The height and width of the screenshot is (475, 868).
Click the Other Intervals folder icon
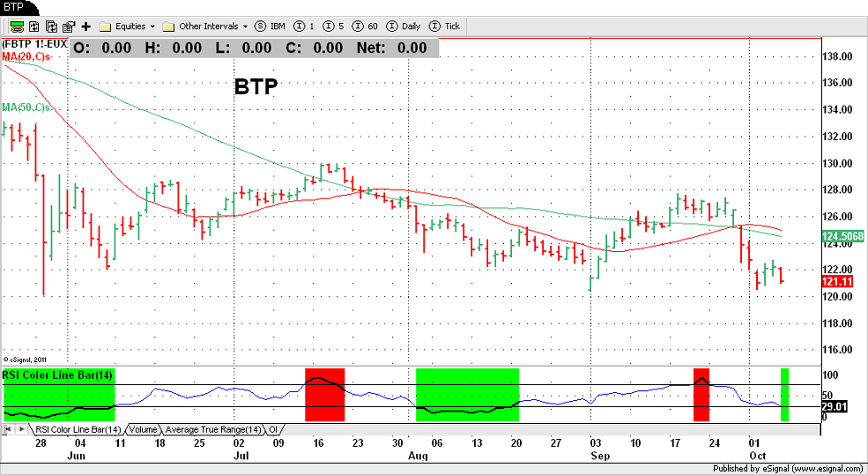click(169, 26)
